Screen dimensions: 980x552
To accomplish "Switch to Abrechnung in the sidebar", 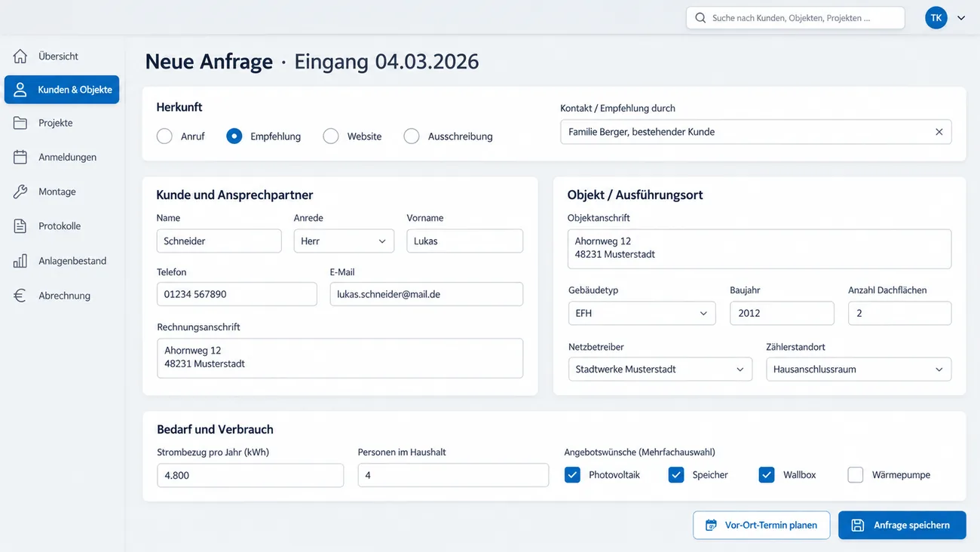I will pyautogui.click(x=62, y=296).
